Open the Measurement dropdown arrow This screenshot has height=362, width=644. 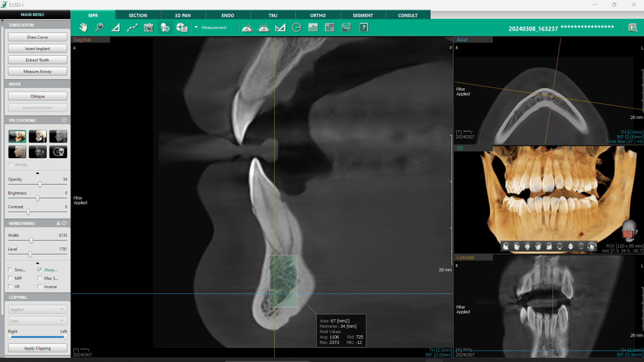point(196,27)
